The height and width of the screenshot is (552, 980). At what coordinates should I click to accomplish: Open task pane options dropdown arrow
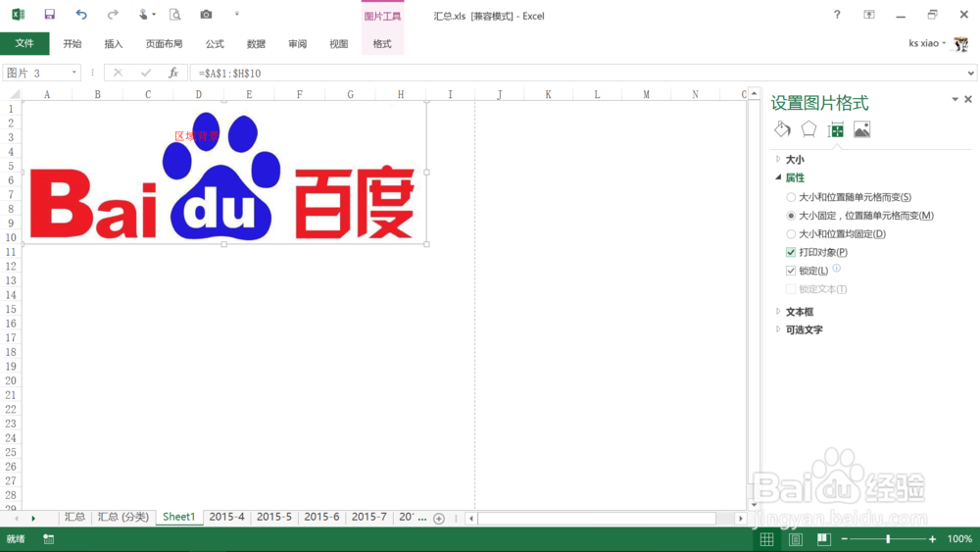955,99
